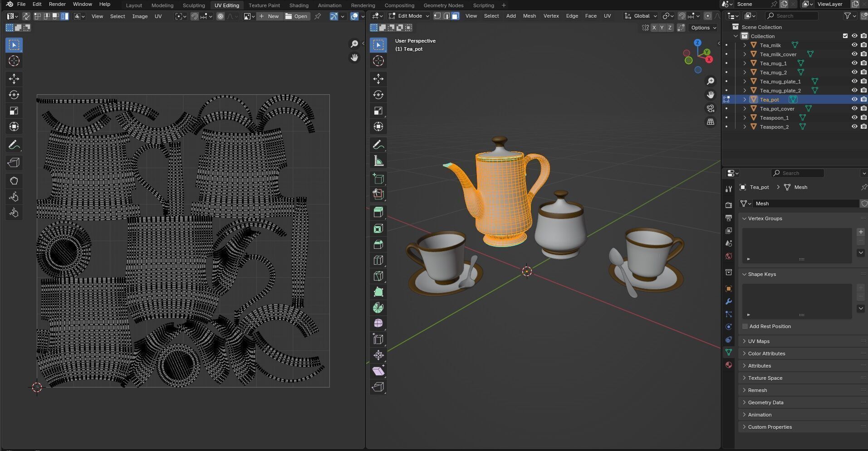Disable Tea_pot_cover in renders
868x451 pixels.
[x=863, y=109]
